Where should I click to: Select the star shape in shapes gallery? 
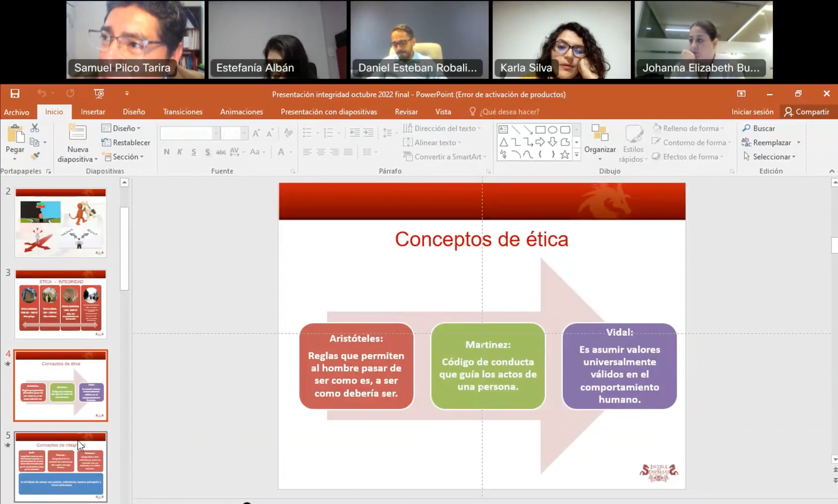565,155
